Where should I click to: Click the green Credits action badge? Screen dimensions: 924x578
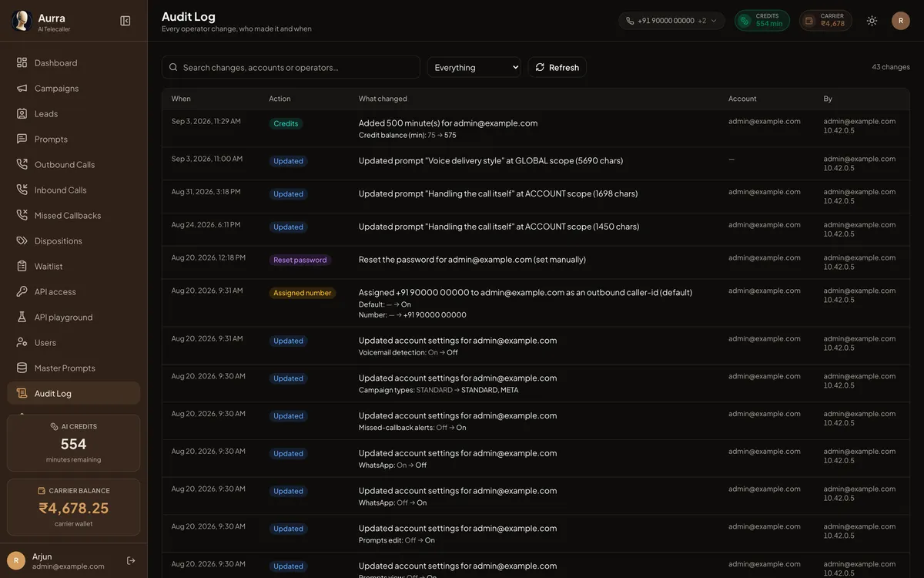point(286,123)
